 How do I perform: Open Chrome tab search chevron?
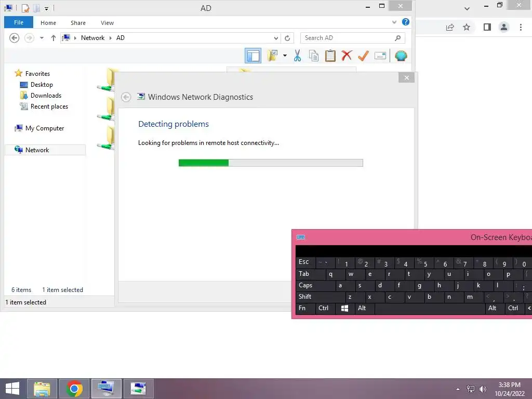click(x=467, y=8)
